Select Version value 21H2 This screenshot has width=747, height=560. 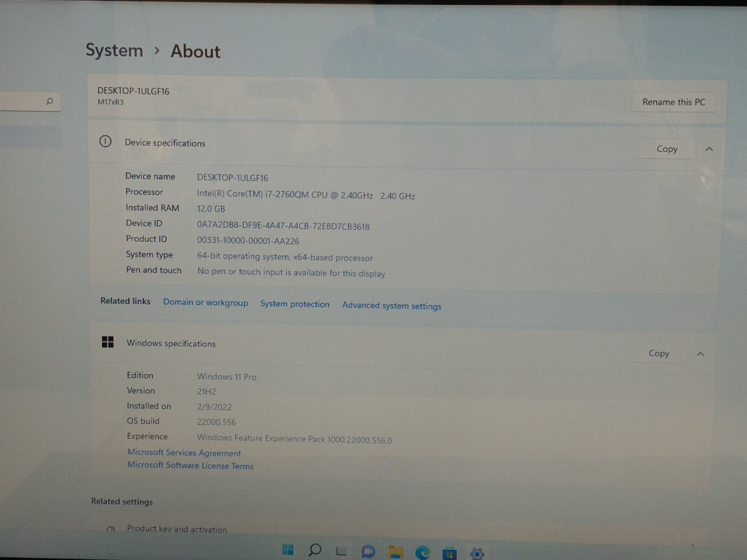(206, 392)
